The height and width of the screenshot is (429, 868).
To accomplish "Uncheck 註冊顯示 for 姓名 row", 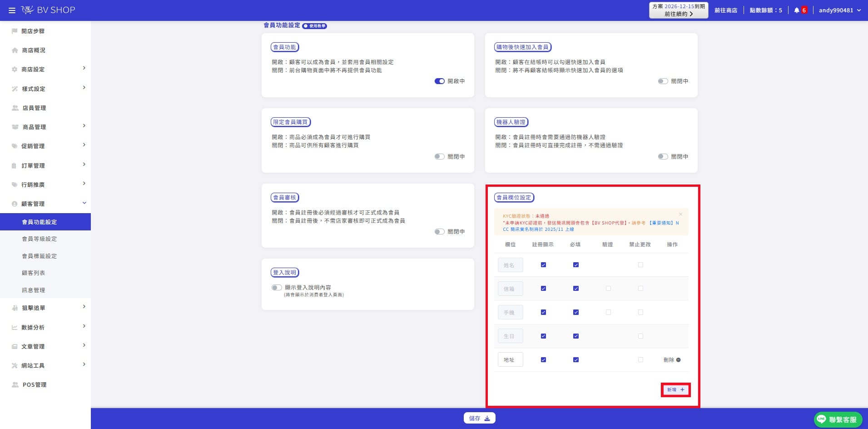I will (543, 264).
